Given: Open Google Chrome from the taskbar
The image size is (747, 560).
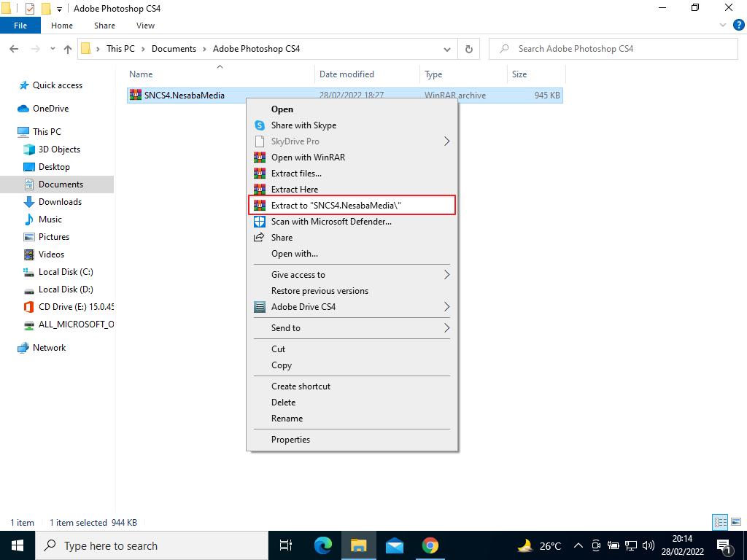Looking at the screenshot, I should coord(430,545).
